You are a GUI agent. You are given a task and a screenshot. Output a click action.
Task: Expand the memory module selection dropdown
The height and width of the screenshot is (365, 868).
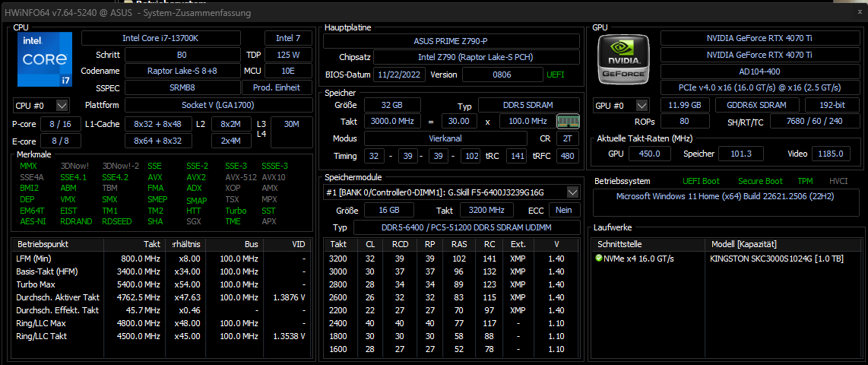coord(572,192)
